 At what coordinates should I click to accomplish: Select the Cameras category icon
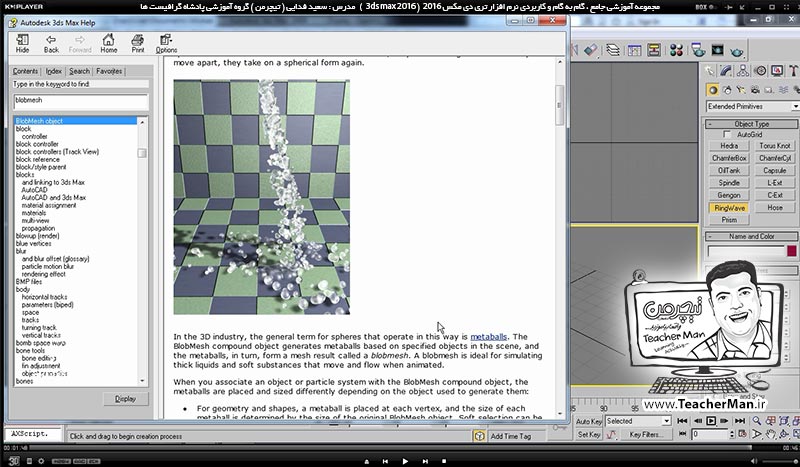pyautogui.click(x=755, y=90)
